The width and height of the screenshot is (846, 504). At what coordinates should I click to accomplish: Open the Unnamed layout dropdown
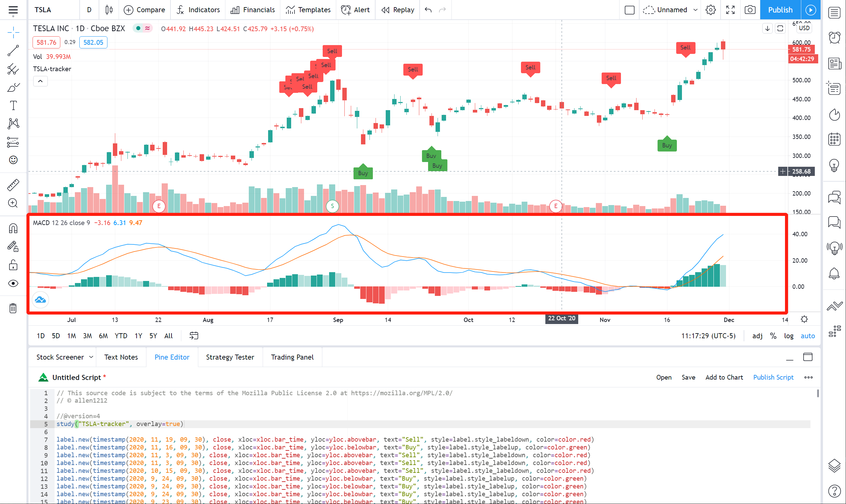695,10
